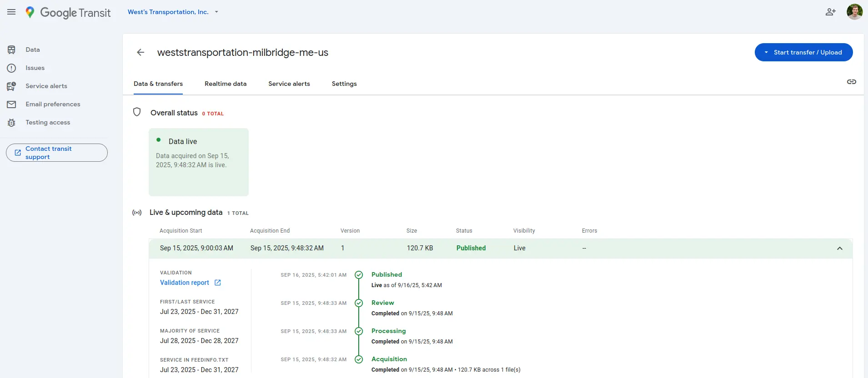Open the Data section in sidebar

coord(32,50)
